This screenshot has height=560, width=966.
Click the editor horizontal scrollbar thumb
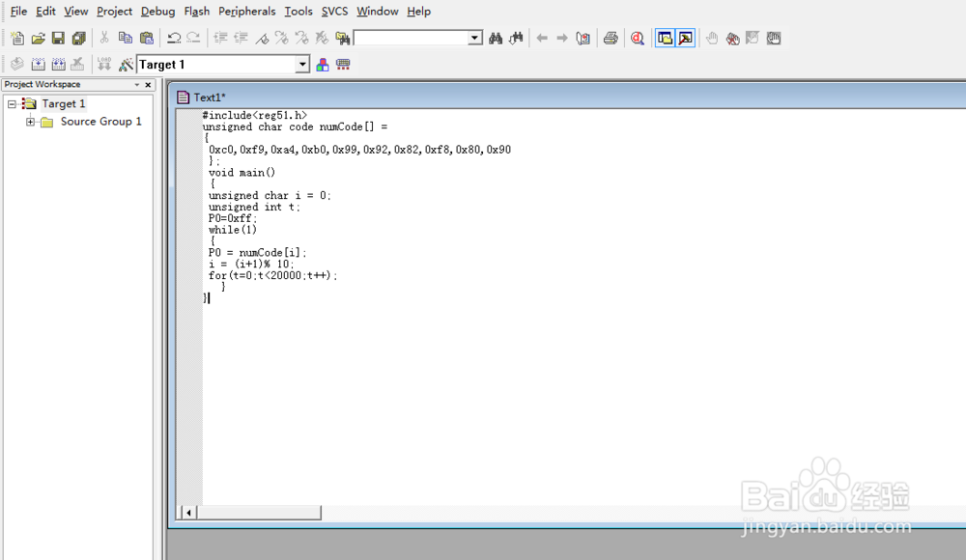tap(259, 513)
